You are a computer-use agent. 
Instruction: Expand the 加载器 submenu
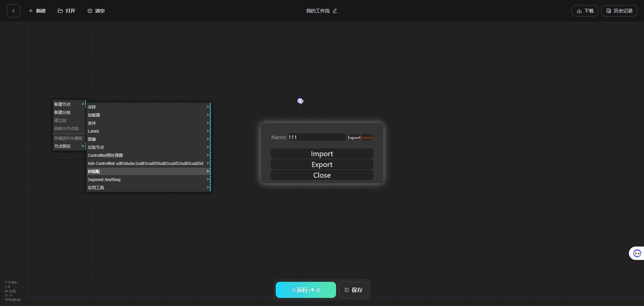pos(149,115)
